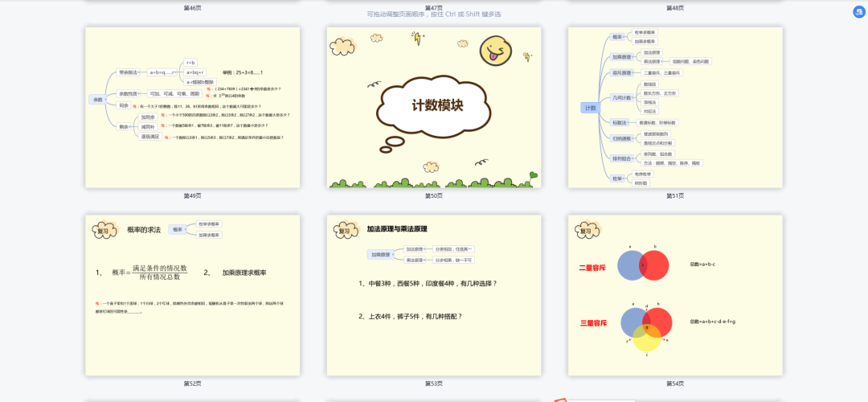Select the page 54 容斥 Venn diagram thumbnail
The width and height of the screenshot is (868, 402).
[675, 295]
